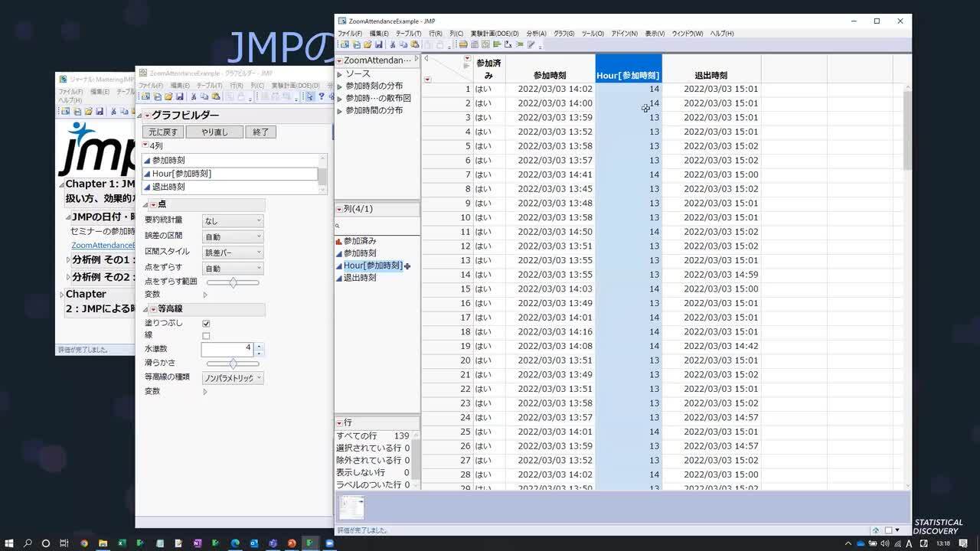
Task: Open ヘルプ(H) menu in main JMP window
Action: point(722,34)
